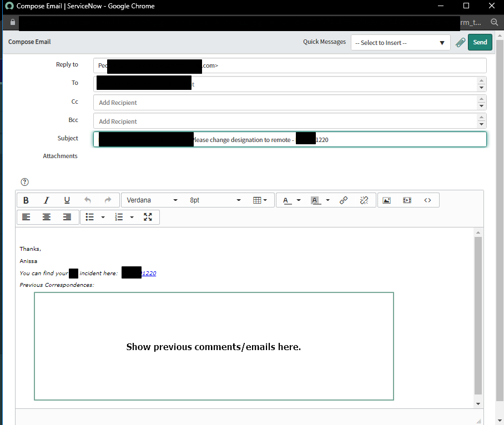
Task: Open the insert table menu
Action: pos(260,200)
